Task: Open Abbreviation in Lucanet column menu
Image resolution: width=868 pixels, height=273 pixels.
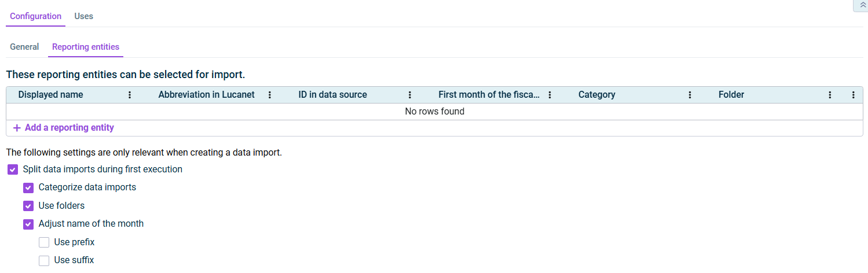Action: (270, 95)
